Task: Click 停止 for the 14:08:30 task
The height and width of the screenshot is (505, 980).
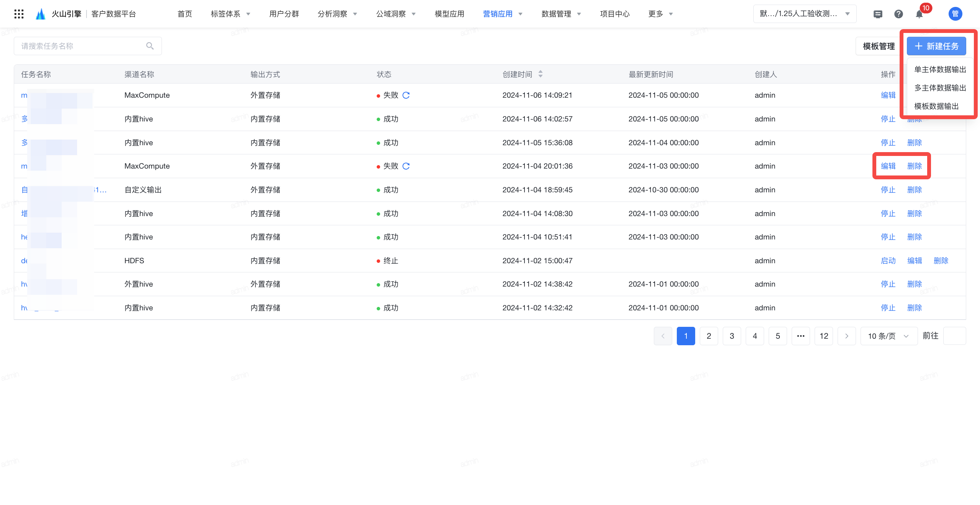Action: pyautogui.click(x=888, y=213)
